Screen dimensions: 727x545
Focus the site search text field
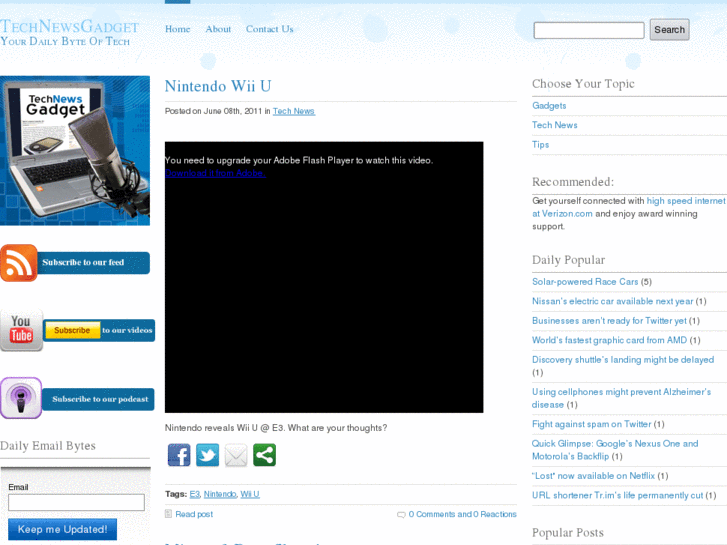(589, 31)
